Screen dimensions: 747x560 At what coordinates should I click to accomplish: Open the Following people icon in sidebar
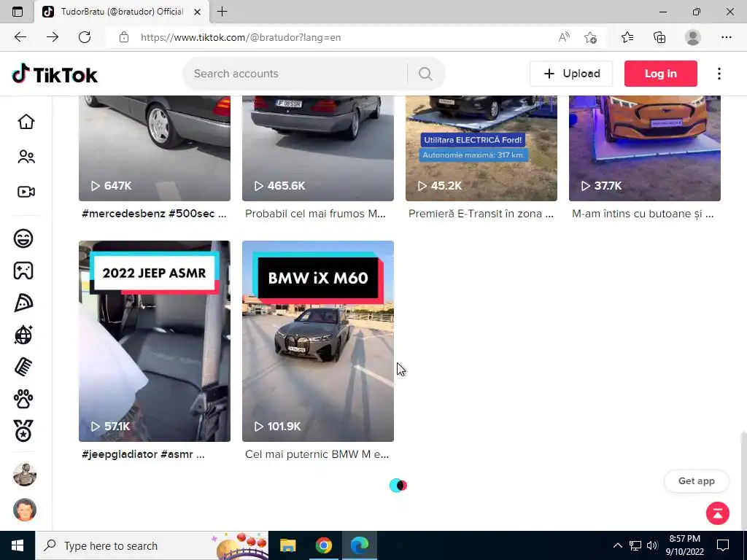pyautogui.click(x=26, y=157)
